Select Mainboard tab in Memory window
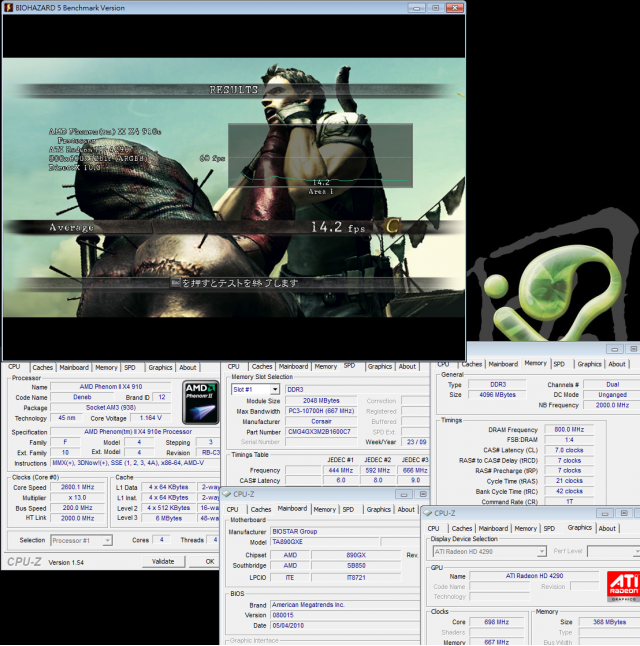This screenshot has height=646, width=640. click(x=503, y=364)
